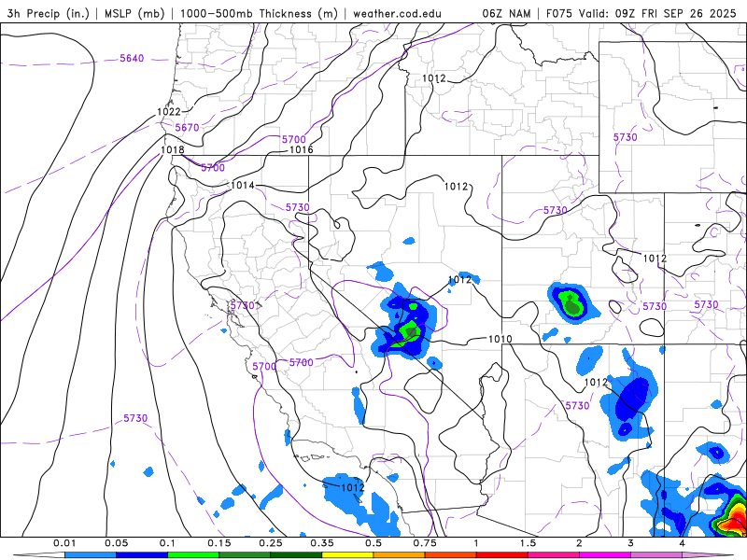Click the light blue 0.01 precipitation swatch
This screenshot has height=560, width=747.
click(x=91, y=555)
